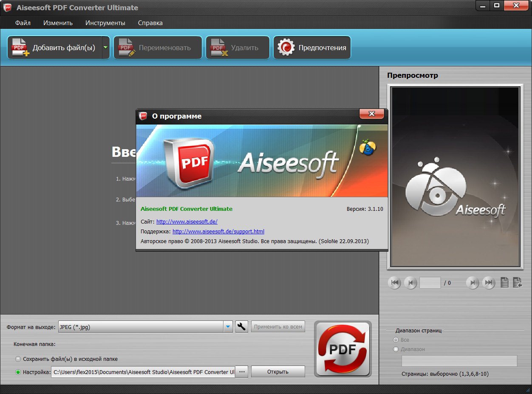532x394 pixels.
Task: Click the document with arrow icon
Action: pyautogui.click(x=517, y=282)
